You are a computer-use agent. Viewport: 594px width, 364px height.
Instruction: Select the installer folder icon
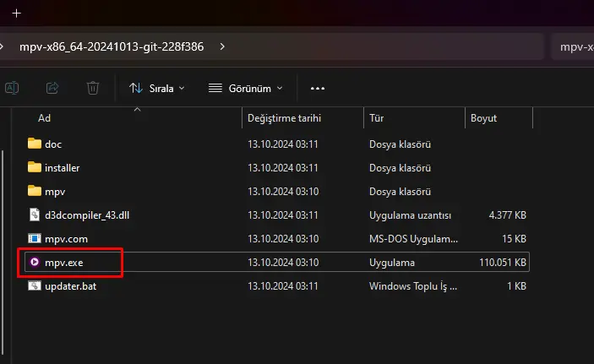point(35,167)
